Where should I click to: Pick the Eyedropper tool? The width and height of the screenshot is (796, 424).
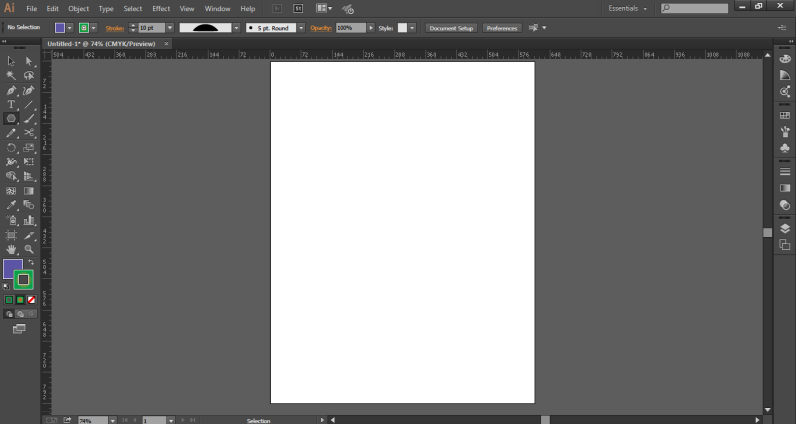click(11, 205)
